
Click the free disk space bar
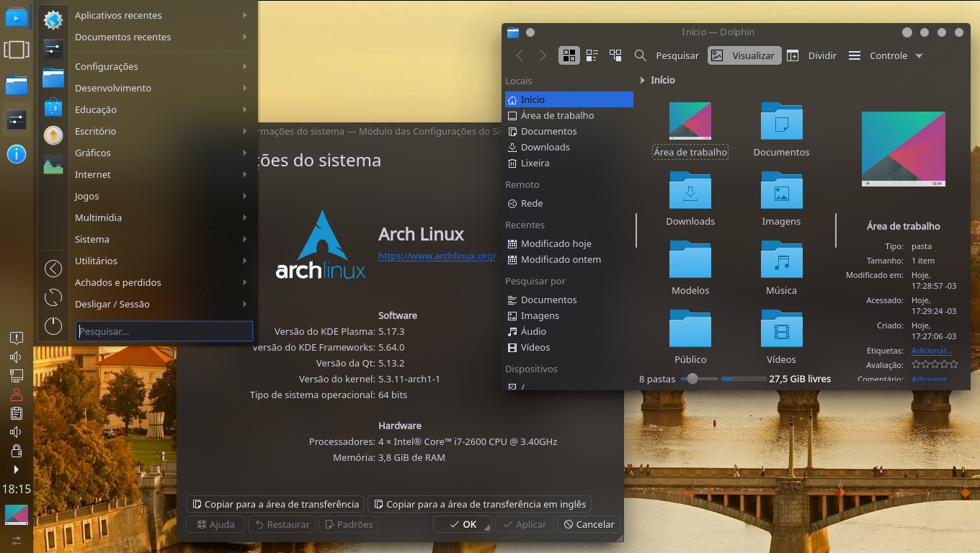[x=744, y=379]
